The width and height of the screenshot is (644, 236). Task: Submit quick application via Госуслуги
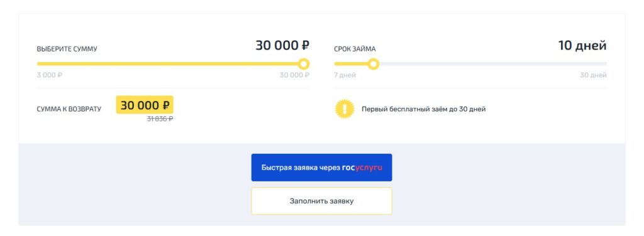tap(321, 168)
